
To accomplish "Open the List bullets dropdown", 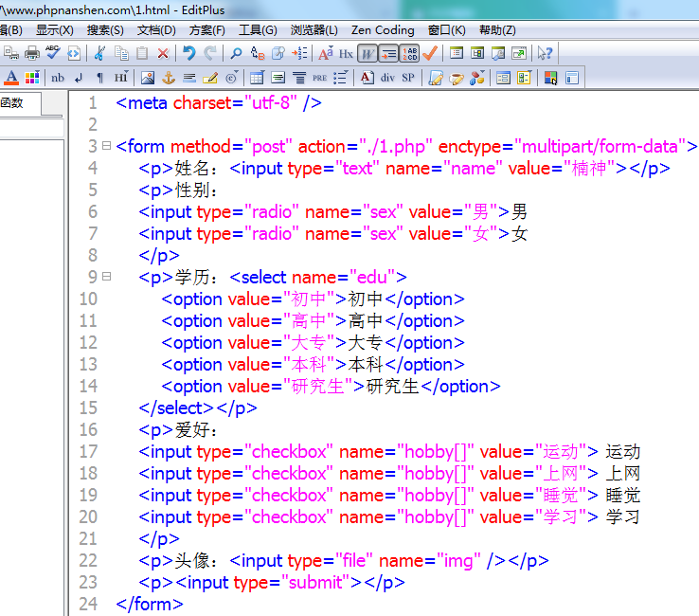I will pyautogui.click(x=341, y=78).
